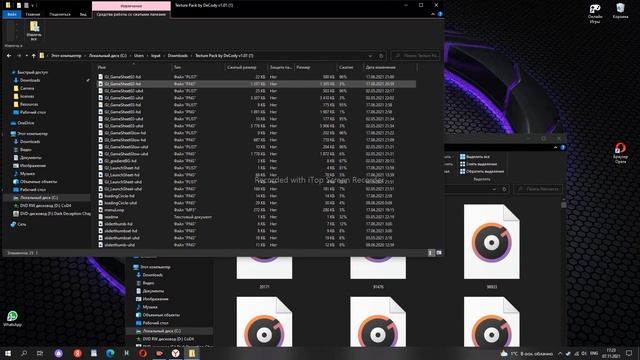Open address bar history dropdown in front window
This screenshot has width=640, height=360.
370,56
